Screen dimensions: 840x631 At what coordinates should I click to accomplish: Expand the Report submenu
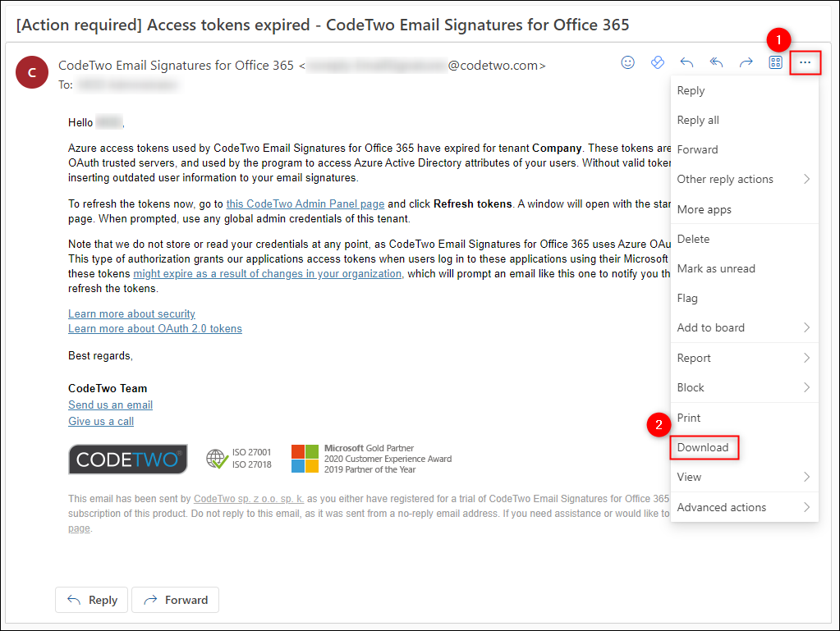click(745, 358)
